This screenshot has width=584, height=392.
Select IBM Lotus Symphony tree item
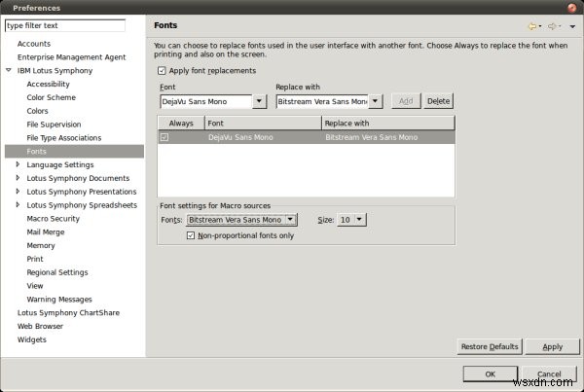coord(55,70)
